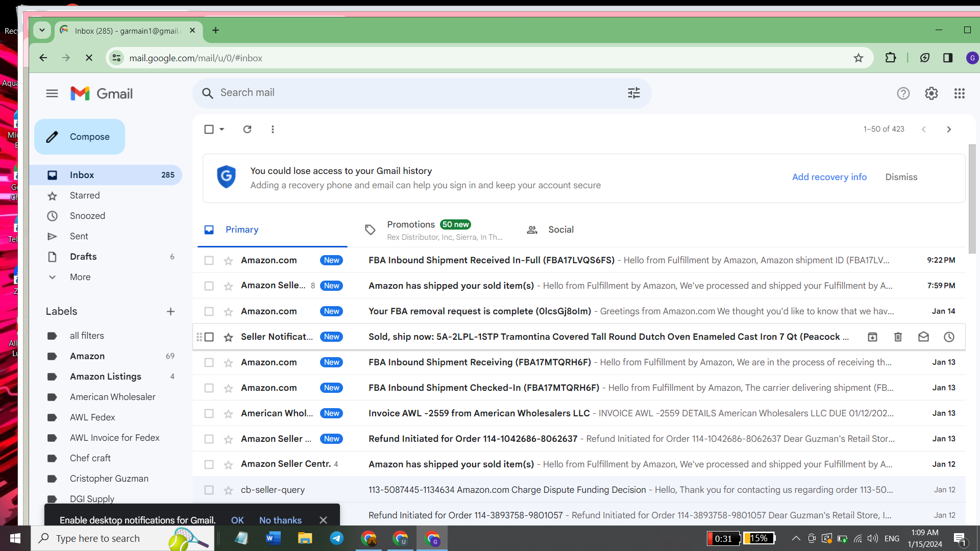This screenshot has width=980, height=551.
Task: Star the cb-seller-query email
Action: point(228,490)
